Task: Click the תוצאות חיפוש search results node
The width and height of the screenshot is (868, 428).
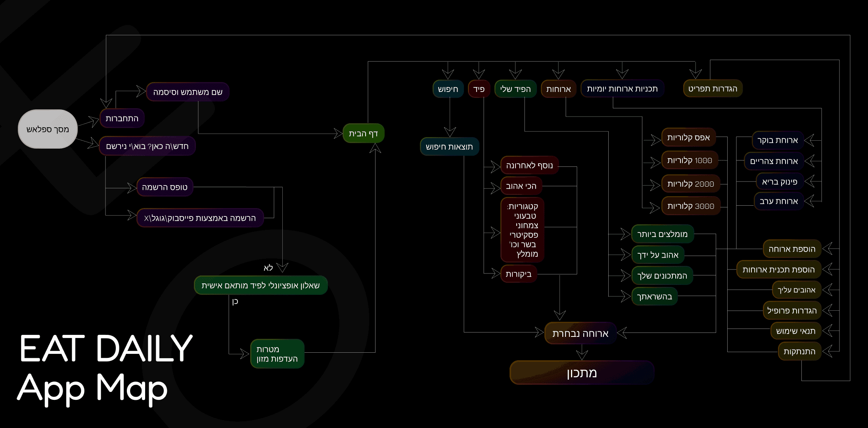Action: click(449, 147)
